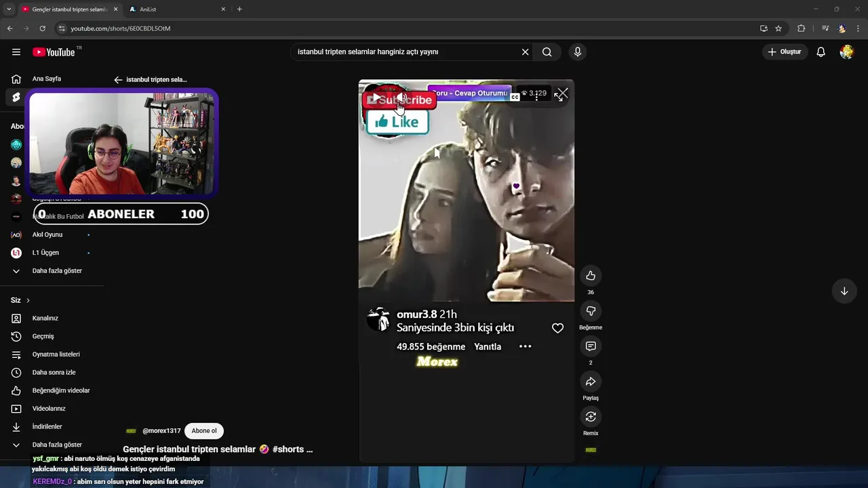Clear the search box with the X
The width and height of the screenshot is (868, 488).
point(525,52)
